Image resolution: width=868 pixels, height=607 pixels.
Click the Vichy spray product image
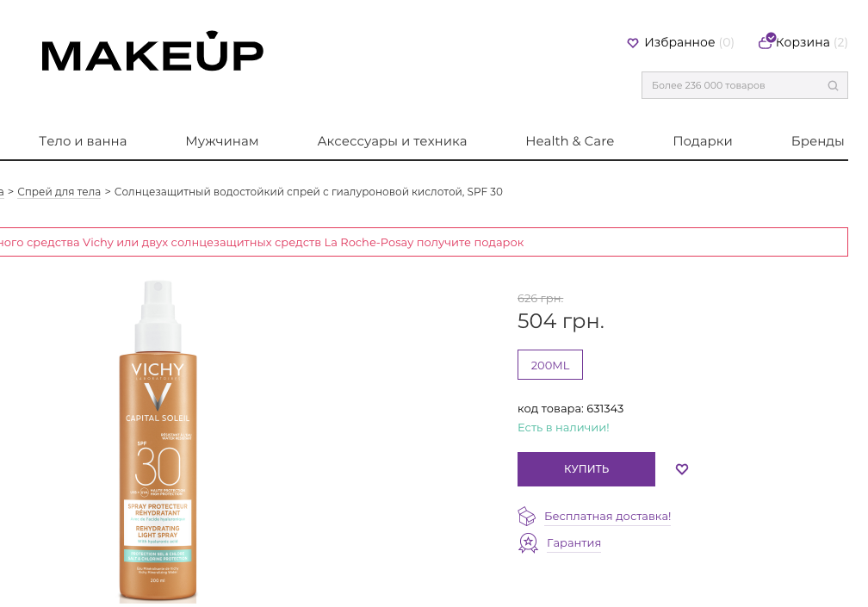[x=158, y=441]
